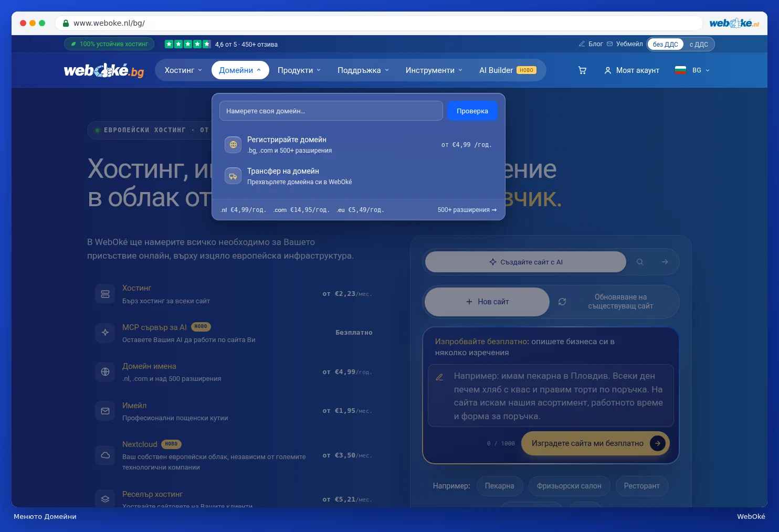Open the Реселър хостинг link
The width and height of the screenshot is (779, 532).
(x=152, y=494)
